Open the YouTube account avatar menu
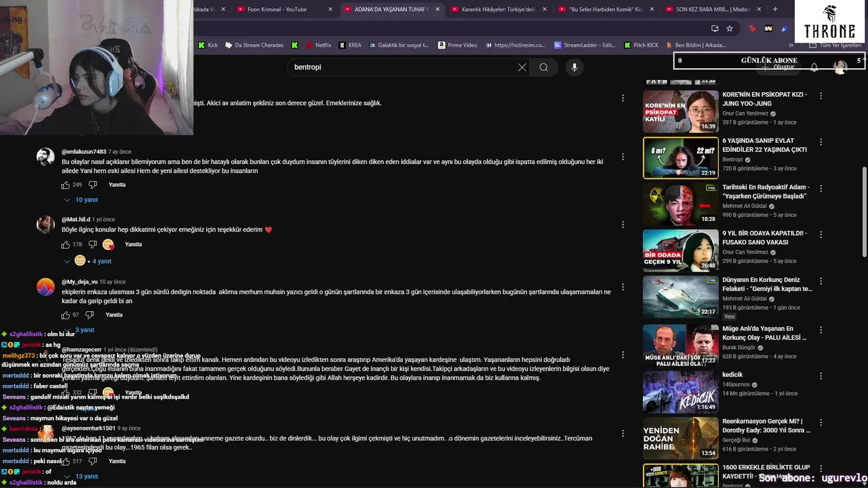The image size is (868, 488). pos(840,67)
